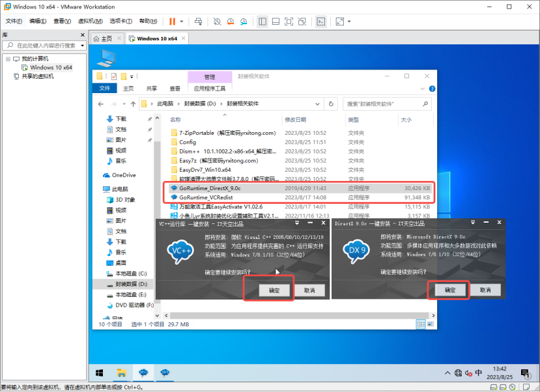Expand the Explorer ribbon chevron
This screenshot has width=540, height=392.
coord(423,89)
